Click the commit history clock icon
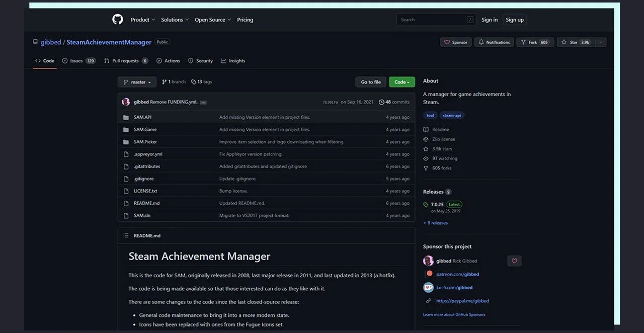Screen dimensions: 644x333 (381, 102)
